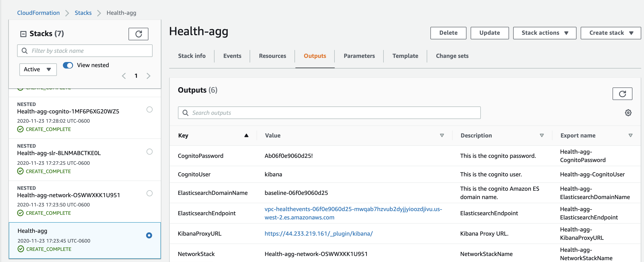
Task: Open filter icon on Value column
Action: 442,135
